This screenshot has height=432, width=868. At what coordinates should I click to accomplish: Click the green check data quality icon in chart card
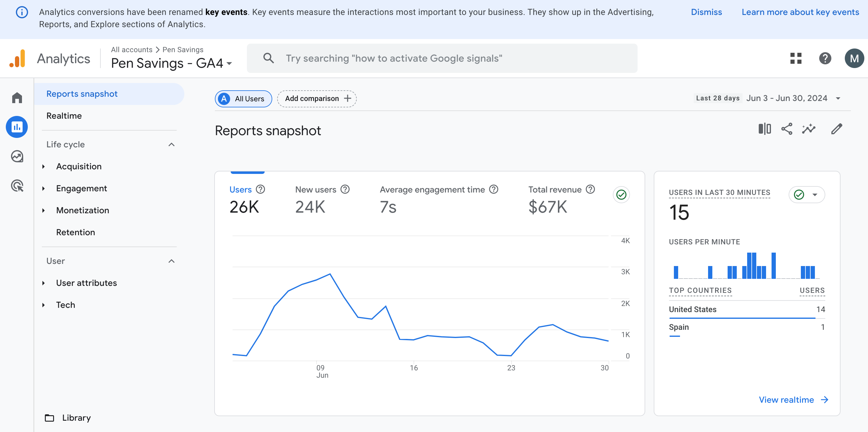pos(621,195)
